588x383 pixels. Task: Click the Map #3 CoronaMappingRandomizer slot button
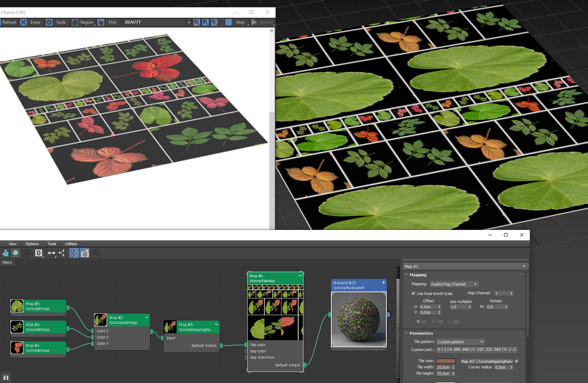coord(486,361)
